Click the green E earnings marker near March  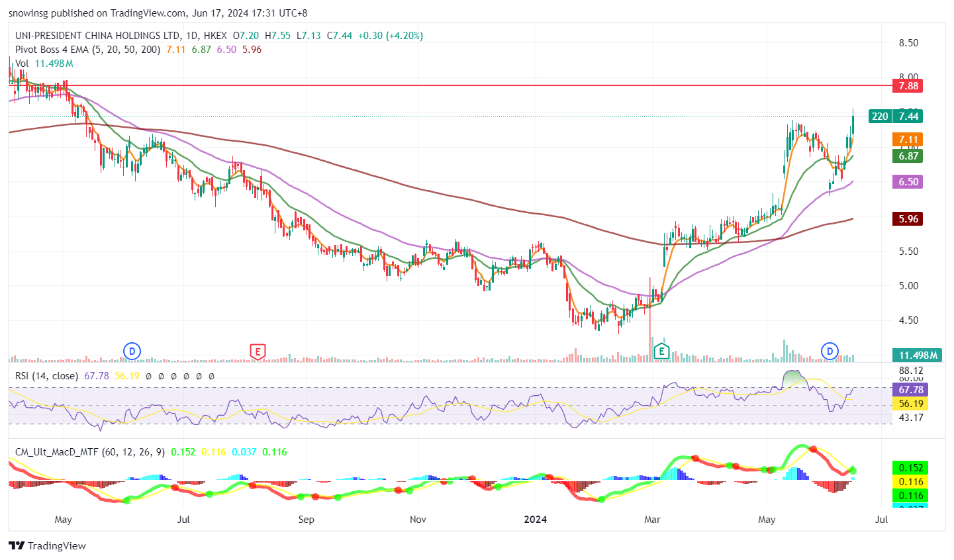[x=661, y=351]
